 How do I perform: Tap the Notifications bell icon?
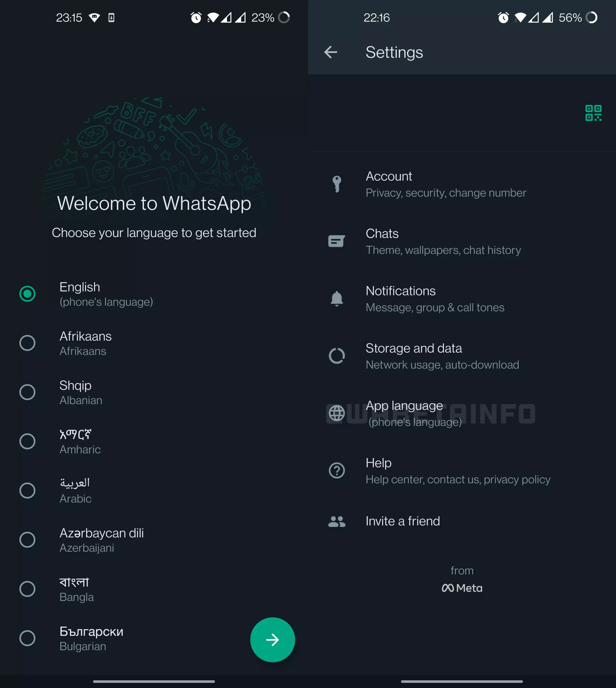tap(336, 299)
